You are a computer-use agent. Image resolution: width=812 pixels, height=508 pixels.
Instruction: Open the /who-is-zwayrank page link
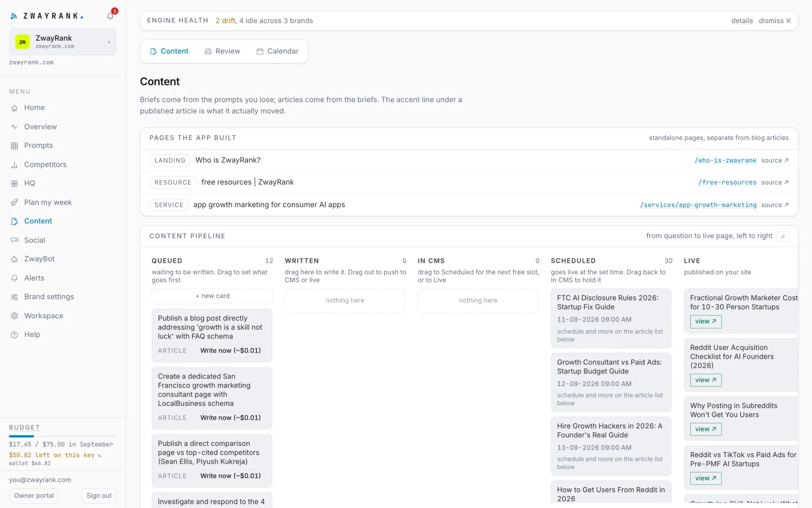click(725, 161)
